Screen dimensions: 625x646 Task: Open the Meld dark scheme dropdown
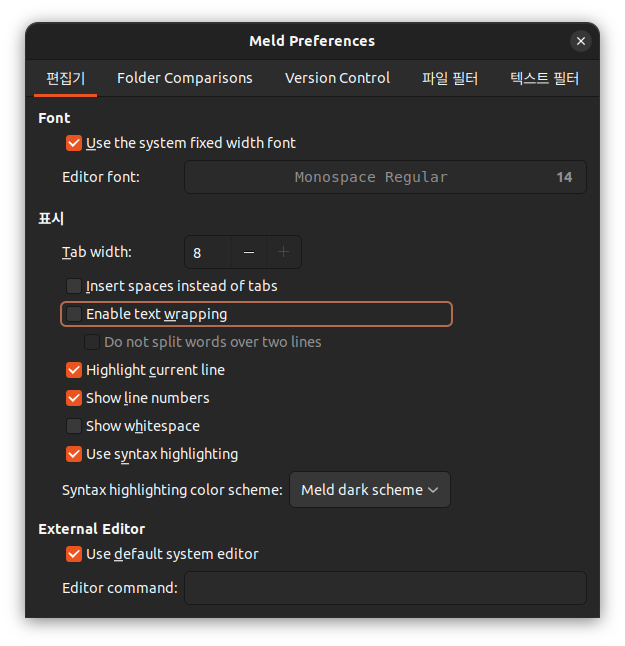pyautogui.click(x=370, y=490)
